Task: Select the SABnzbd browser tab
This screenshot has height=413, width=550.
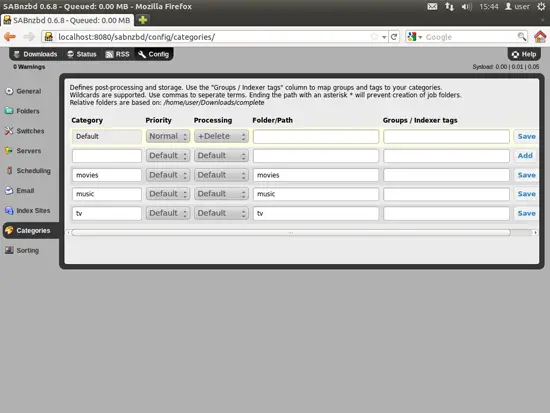Action: [67, 20]
